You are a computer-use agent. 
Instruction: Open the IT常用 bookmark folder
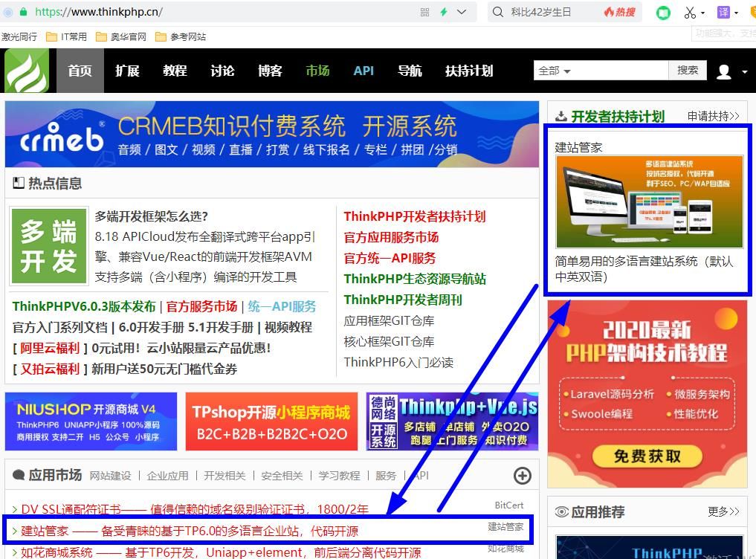coord(67,36)
